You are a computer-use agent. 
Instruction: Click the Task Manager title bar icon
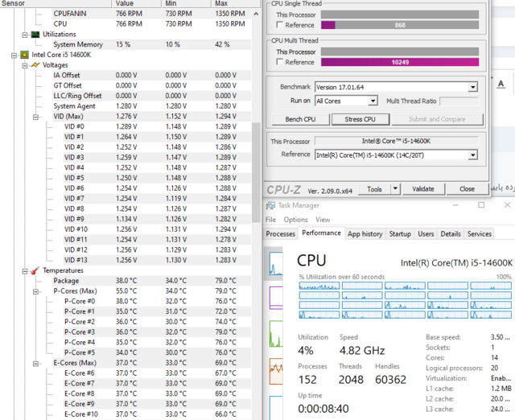[x=272, y=206]
